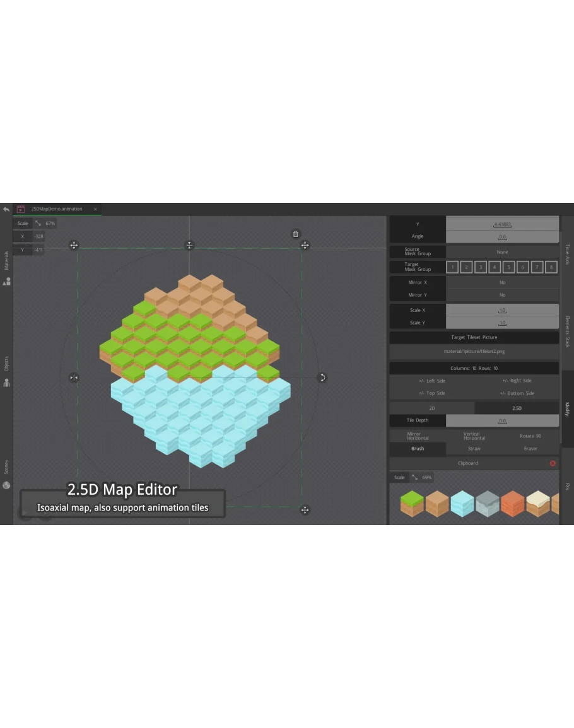Open the Materials sidebar icon
Image resolution: width=574 pixels, height=728 pixels.
pos(6,281)
